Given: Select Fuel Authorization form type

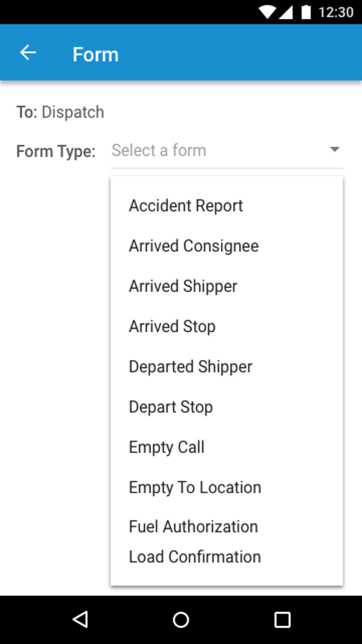Looking at the screenshot, I should click(x=193, y=526).
